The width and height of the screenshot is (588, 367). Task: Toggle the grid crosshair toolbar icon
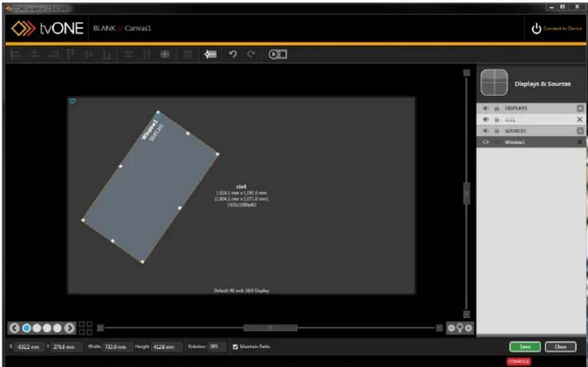[165, 55]
